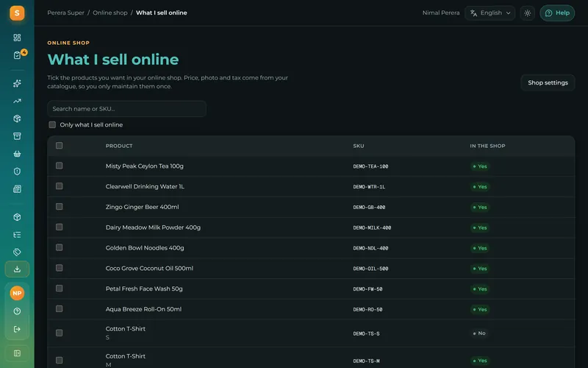Click the SKU column header

coord(359,146)
